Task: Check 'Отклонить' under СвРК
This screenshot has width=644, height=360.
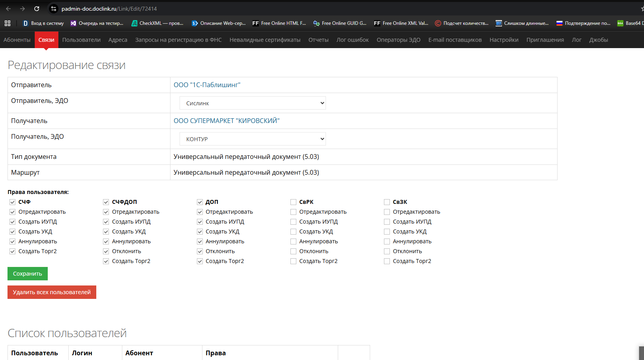Action: pyautogui.click(x=293, y=252)
